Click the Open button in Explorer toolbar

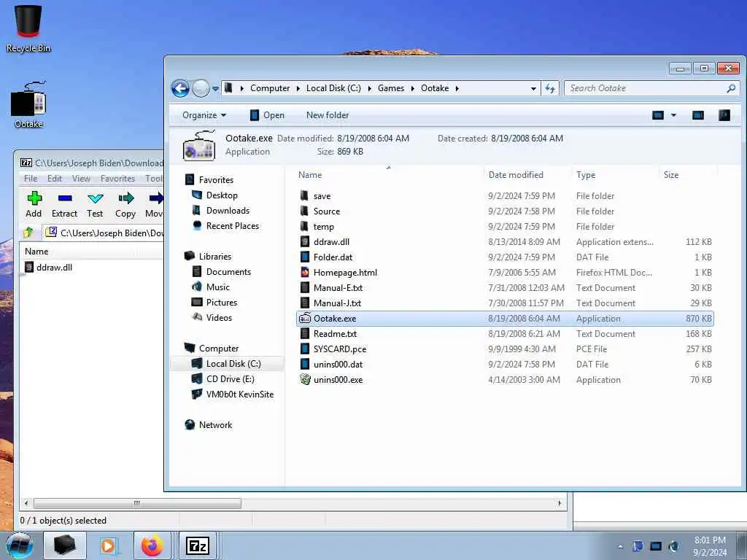(267, 114)
